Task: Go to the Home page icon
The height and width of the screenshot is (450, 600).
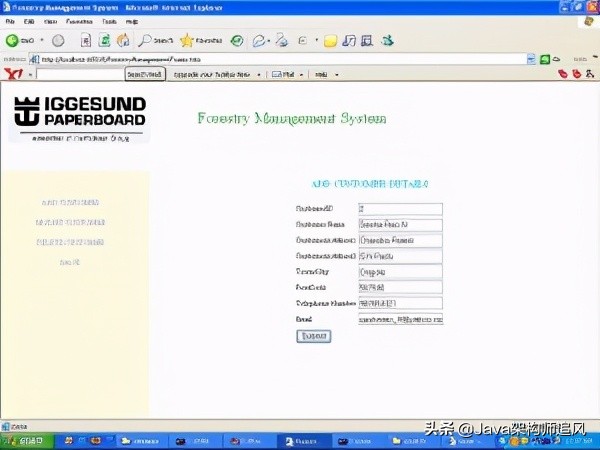Action: tap(122, 41)
